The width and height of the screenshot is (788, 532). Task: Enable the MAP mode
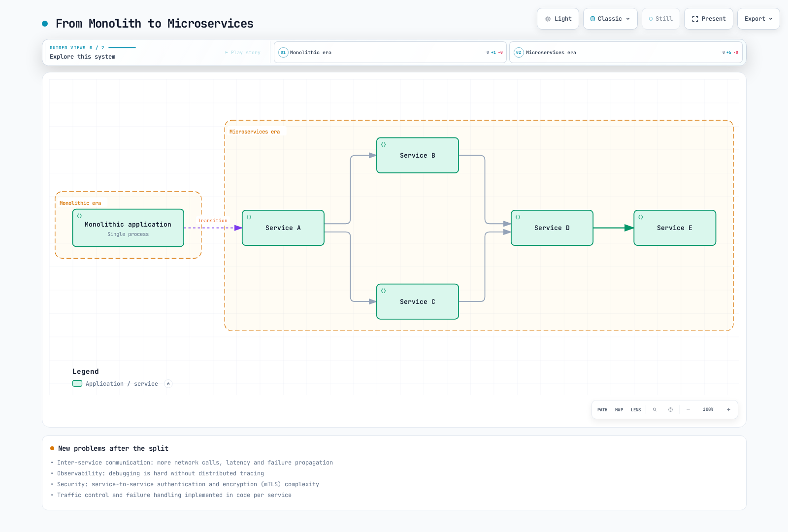(x=619, y=409)
